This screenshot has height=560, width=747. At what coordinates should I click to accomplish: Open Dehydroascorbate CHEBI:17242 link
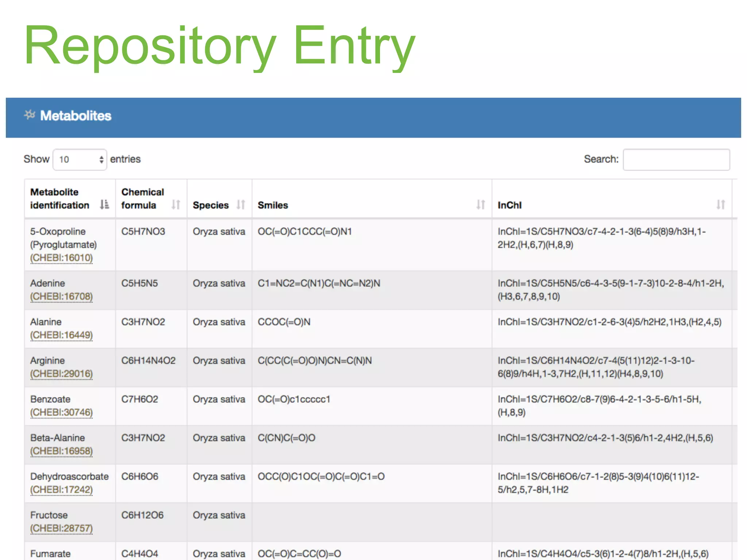click(x=61, y=490)
